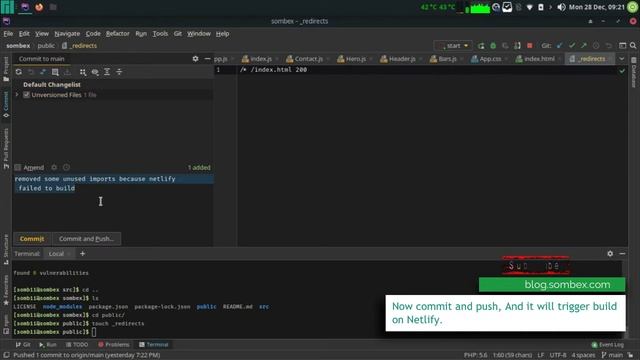Open the Search Everywhere magnifier

[x=633, y=46]
